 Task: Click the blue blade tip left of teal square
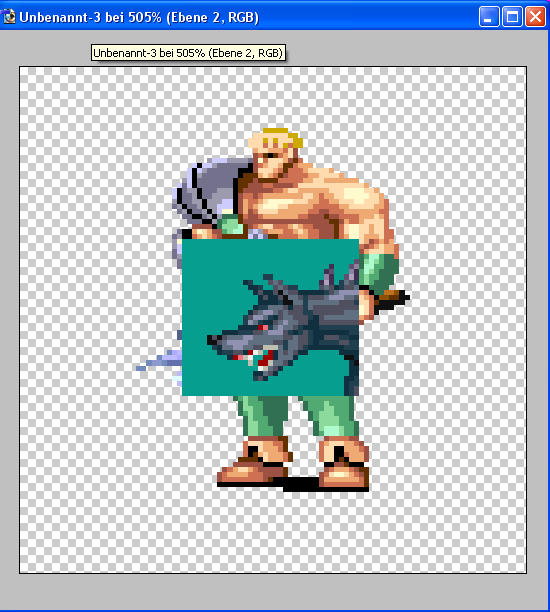[158, 362]
